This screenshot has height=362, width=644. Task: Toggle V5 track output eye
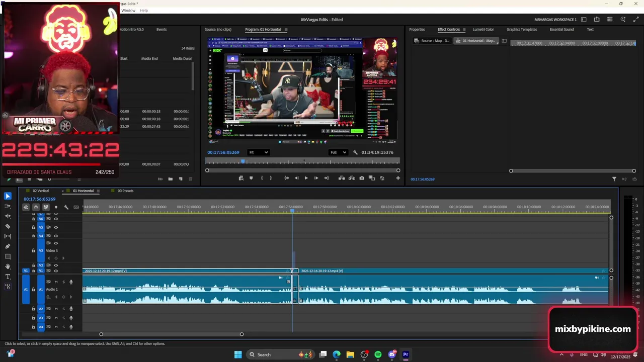[x=56, y=227]
